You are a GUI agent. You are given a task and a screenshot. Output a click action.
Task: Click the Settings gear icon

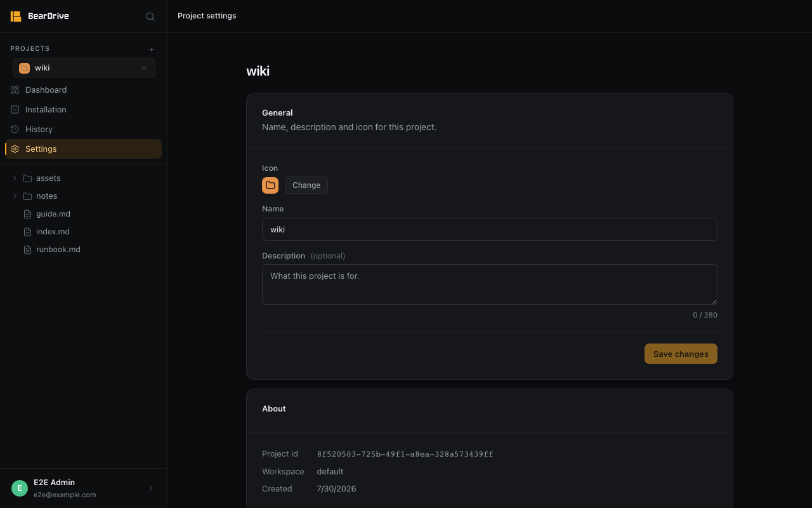[15, 149]
